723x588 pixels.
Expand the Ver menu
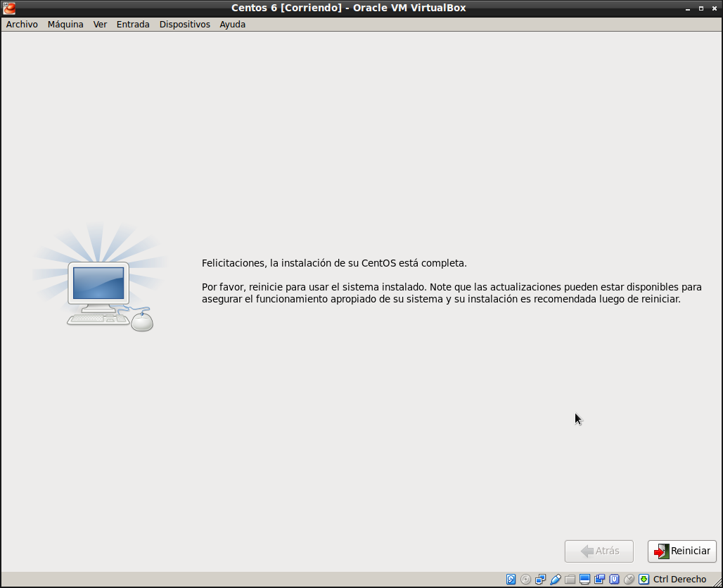100,24
